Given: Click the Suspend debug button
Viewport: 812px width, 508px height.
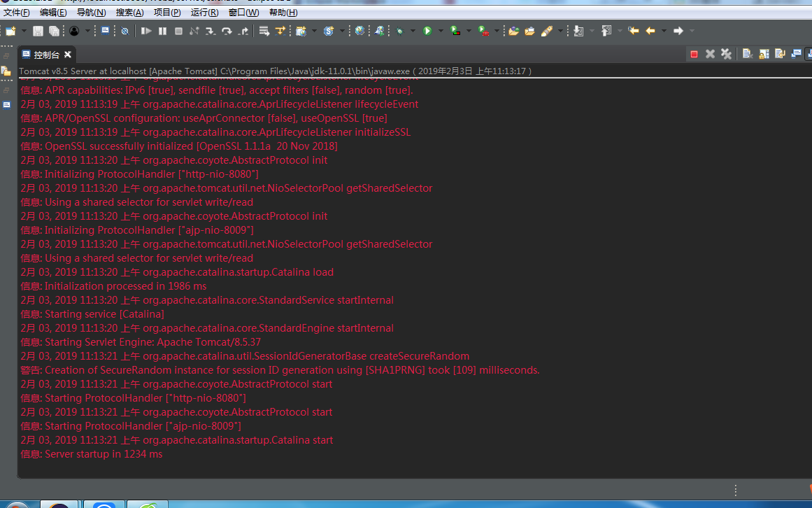Looking at the screenshot, I should 162,31.
